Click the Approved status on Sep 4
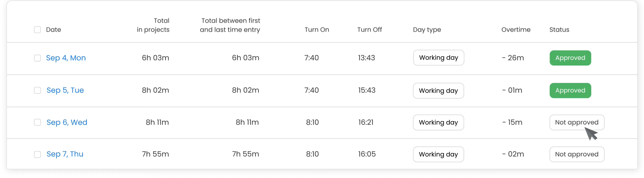 pyautogui.click(x=570, y=58)
